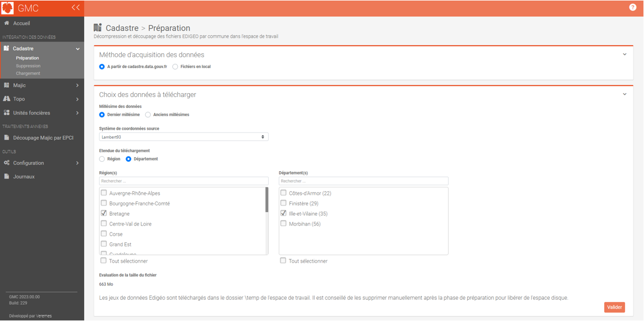Check the Centre-Val de Loire checkbox
This screenshot has width=644, height=321.
tap(104, 223)
